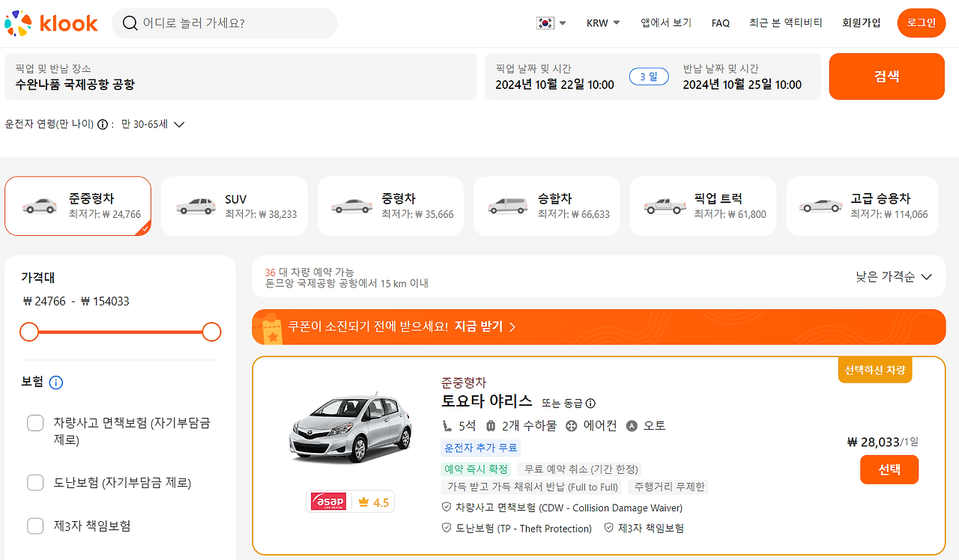Expand the 낮은 가격순 sort options
The image size is (959, 560).
pos(894,276)
